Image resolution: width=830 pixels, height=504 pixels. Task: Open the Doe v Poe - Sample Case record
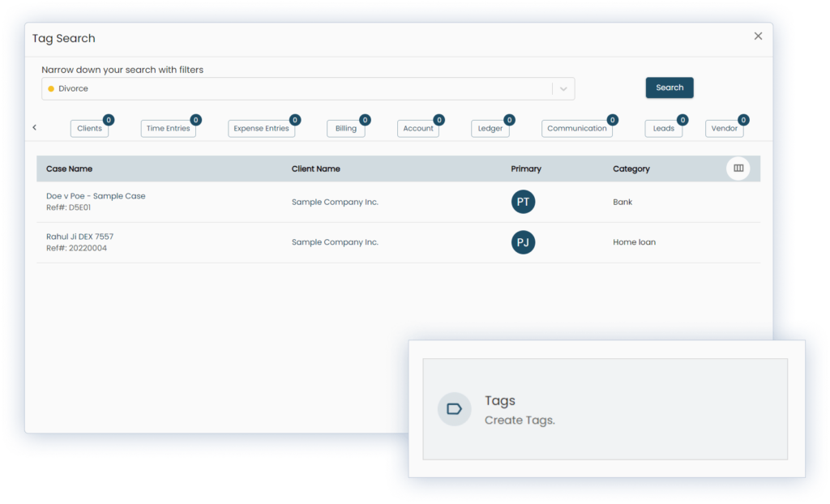click(x=95, y=195)
